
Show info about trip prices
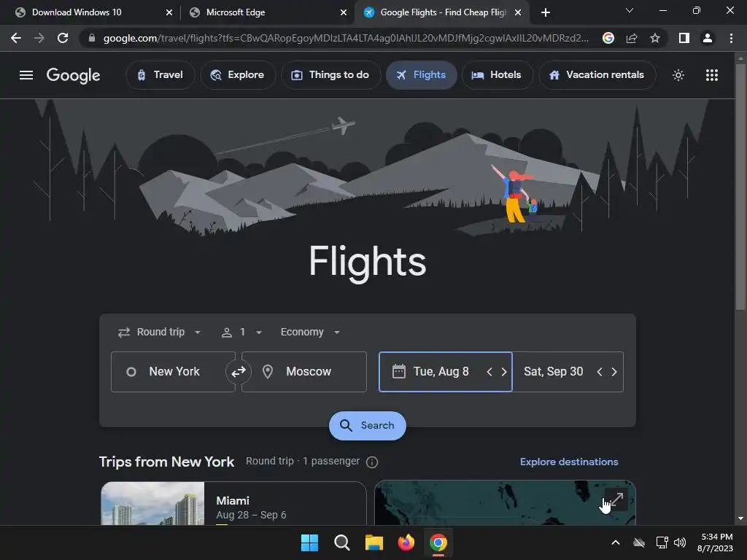[372, 462]
